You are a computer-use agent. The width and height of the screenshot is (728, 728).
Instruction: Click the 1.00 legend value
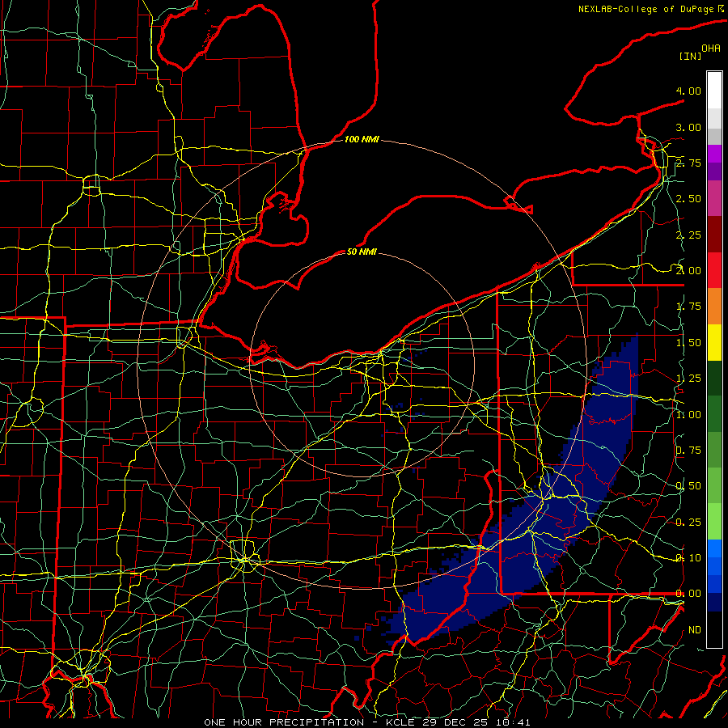(688, 415)
